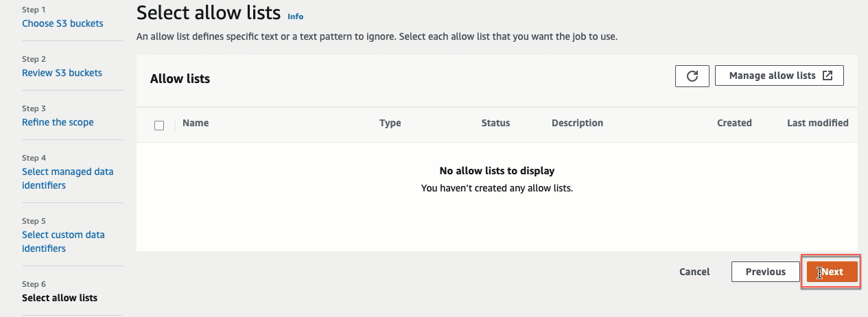868x317 pixels.
Task: Click the Last modified column header
Action: tap(818, 123)
